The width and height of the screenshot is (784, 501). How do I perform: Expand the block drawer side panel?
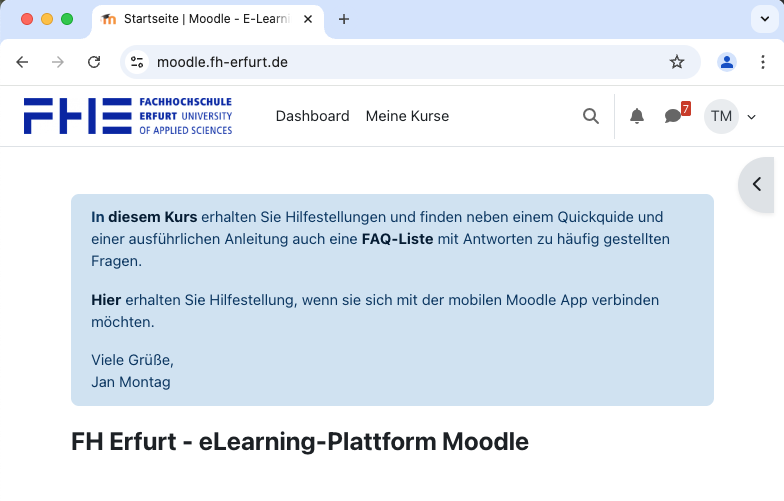coord(758,184)
